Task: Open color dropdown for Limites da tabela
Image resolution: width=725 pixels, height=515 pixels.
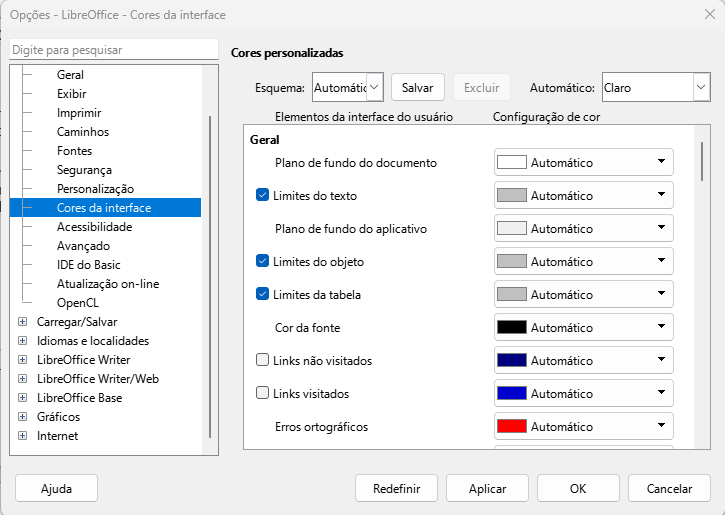Action: (584, 294)
